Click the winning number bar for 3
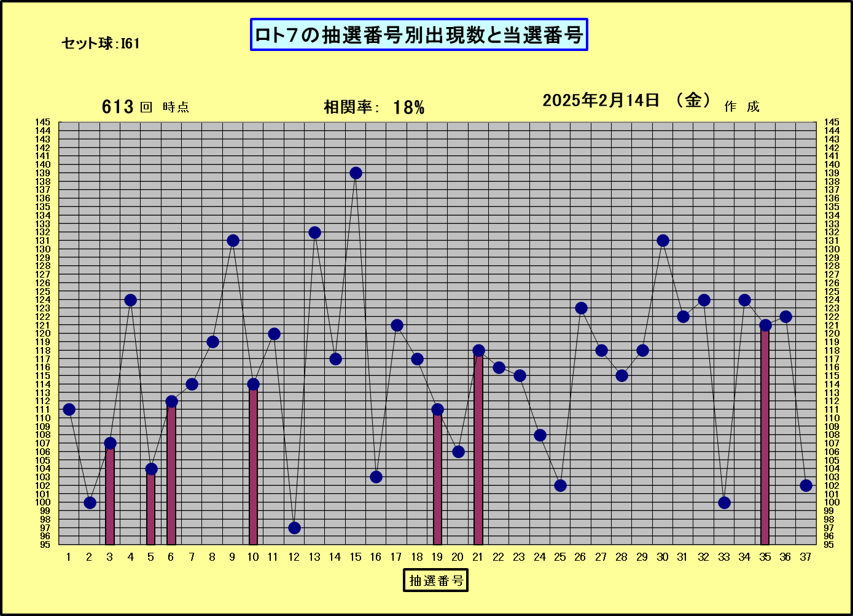 coord(110,494)
